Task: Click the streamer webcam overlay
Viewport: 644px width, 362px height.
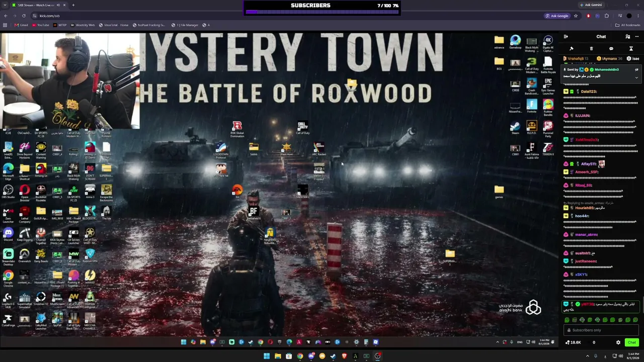Action: pyautogui.click(x=70, y=81)
